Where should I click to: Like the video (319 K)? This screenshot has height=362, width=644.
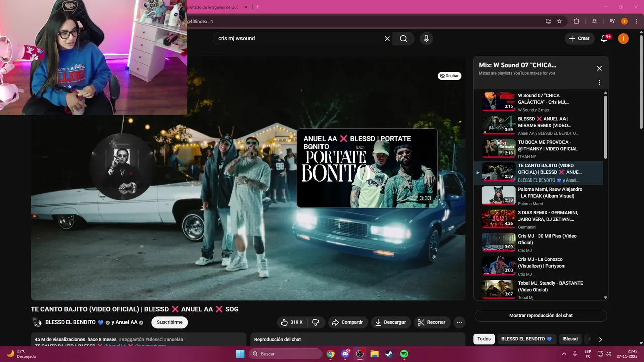coord(292,322)
